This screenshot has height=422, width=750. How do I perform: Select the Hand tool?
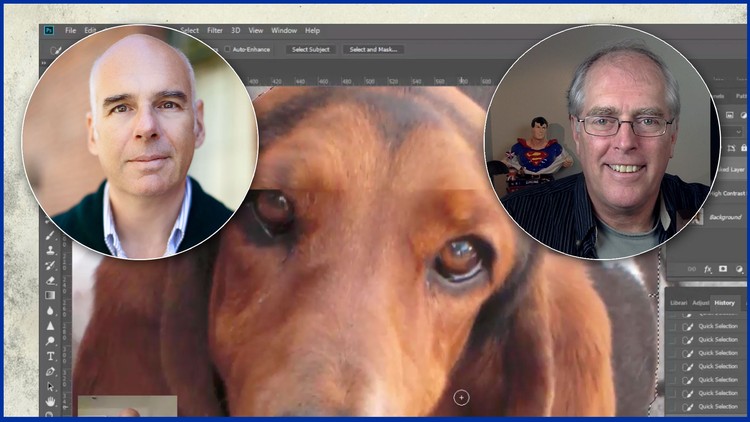(50, 401)
